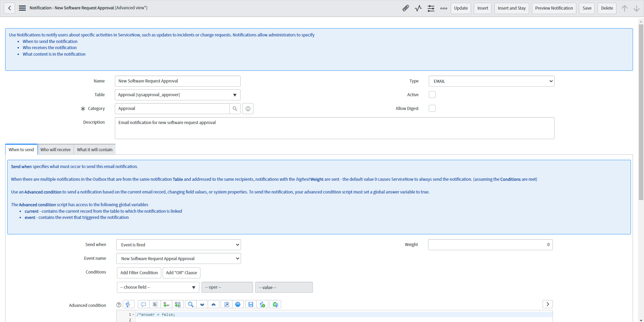Collapse line 1 code fold arrow

click(x=133, y=315)
